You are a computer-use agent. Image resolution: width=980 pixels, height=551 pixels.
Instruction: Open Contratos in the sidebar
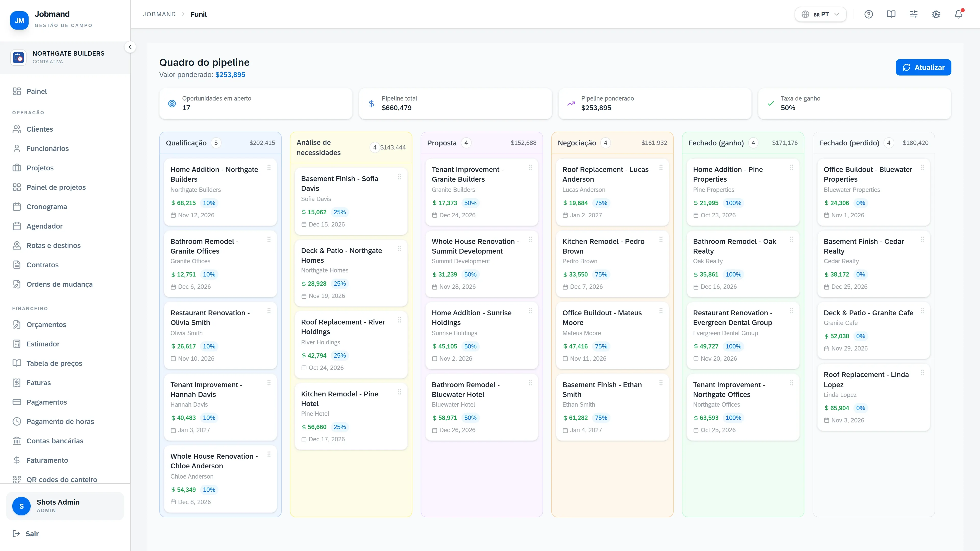click(65, 265)
